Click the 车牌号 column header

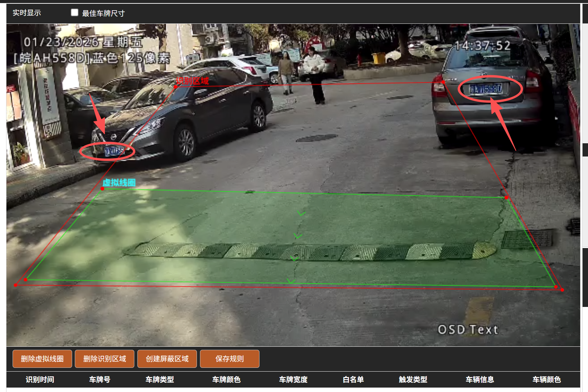(100, 379)
